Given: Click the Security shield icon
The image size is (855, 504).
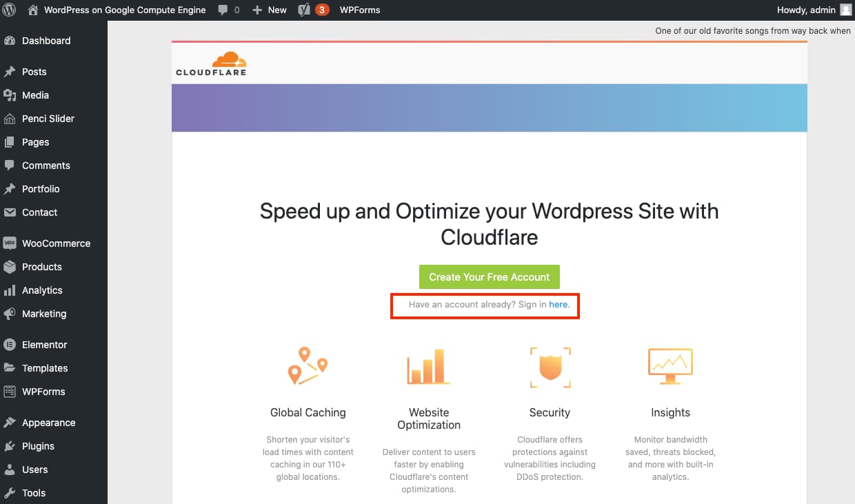Looking at the screenshot, I should pos(550,367).
